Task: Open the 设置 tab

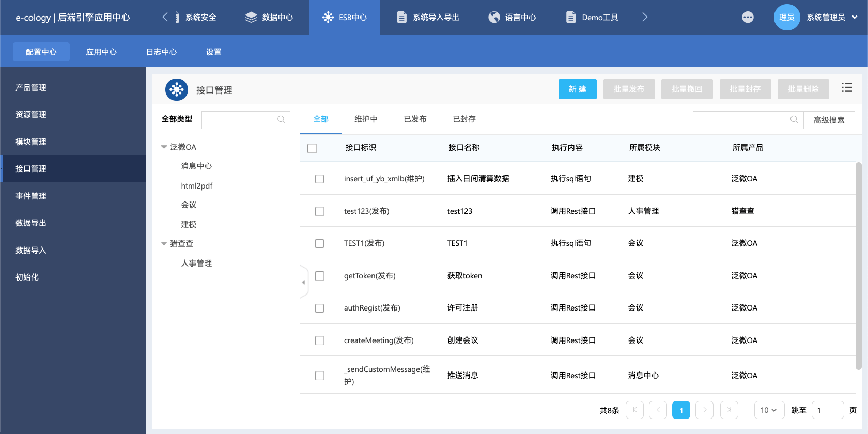Action: click(213, 52)
